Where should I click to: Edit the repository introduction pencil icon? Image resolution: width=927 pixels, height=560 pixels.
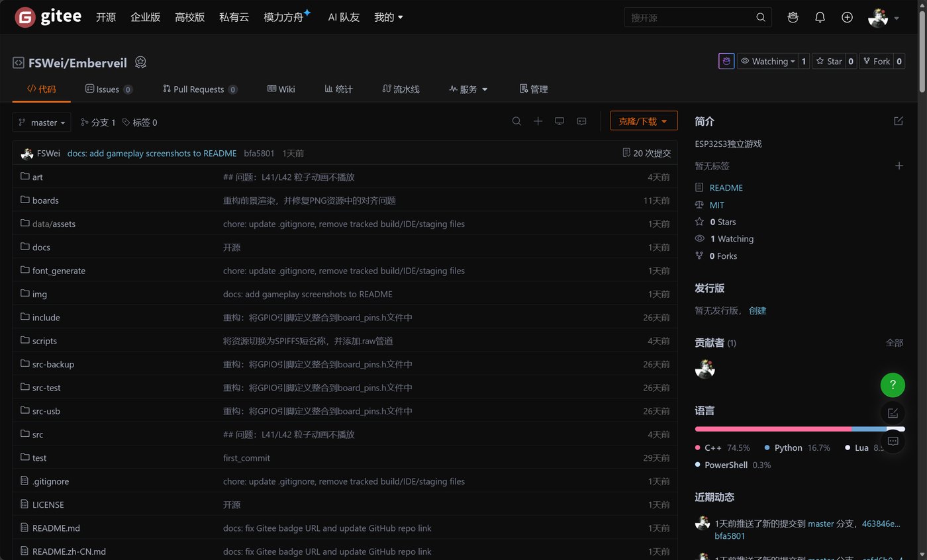899,121
